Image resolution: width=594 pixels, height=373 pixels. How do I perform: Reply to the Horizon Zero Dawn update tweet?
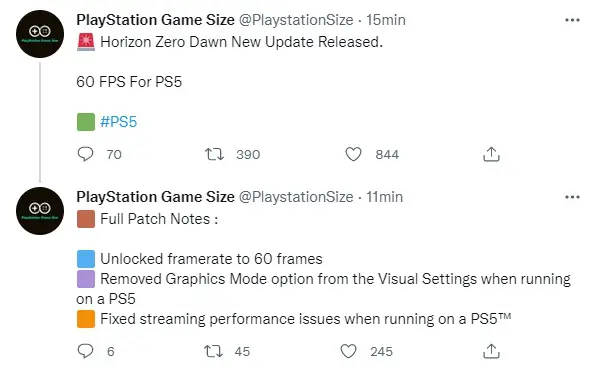point(85,154)
